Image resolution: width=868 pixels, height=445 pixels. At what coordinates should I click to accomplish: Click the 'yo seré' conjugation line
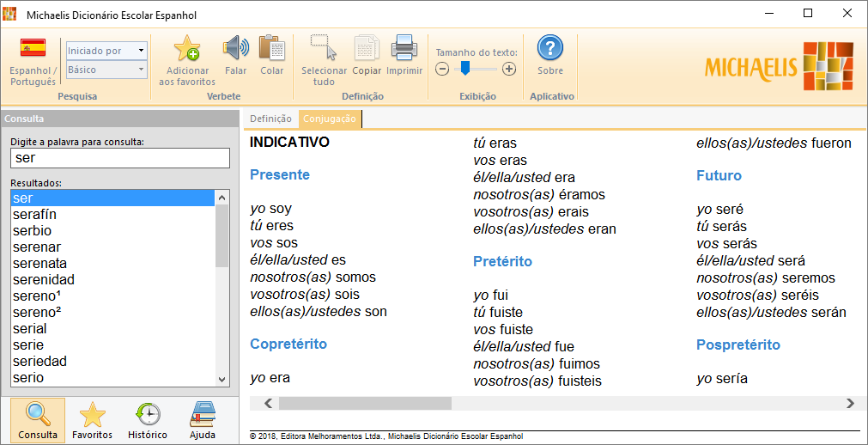[x=719, y=210]
